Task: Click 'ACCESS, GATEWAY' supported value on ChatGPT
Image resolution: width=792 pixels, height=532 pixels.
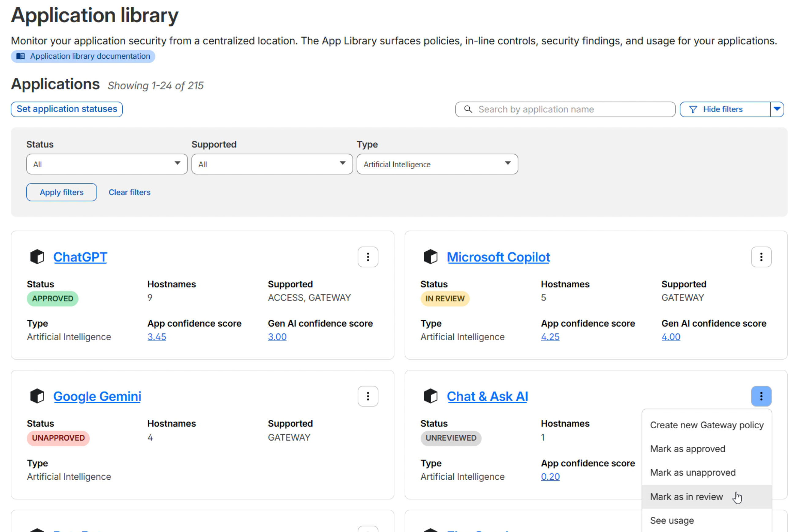Action: (x=309, y=297)
